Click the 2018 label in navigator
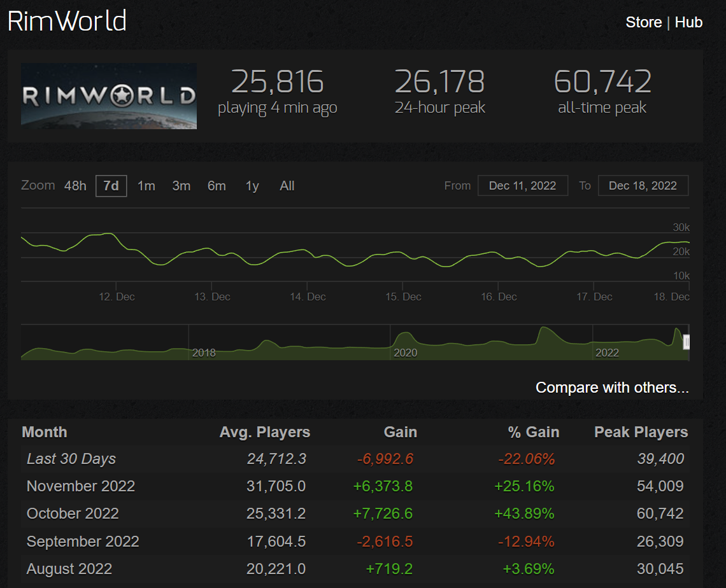 [x=204, y=353]
